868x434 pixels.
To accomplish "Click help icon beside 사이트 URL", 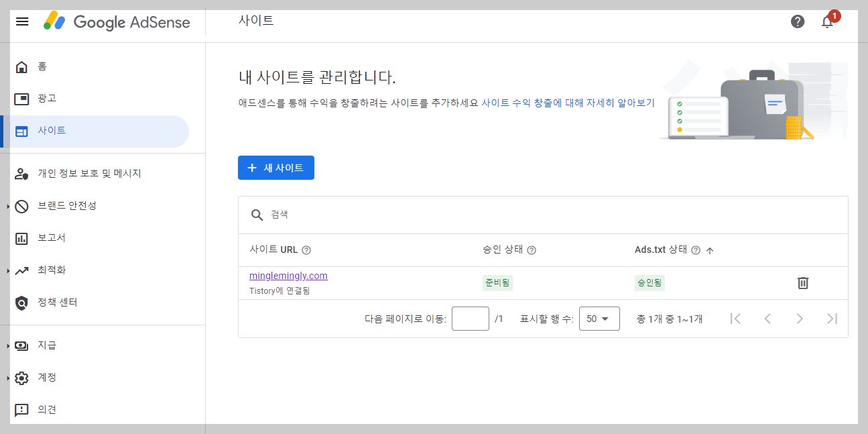I will (306, 250).
